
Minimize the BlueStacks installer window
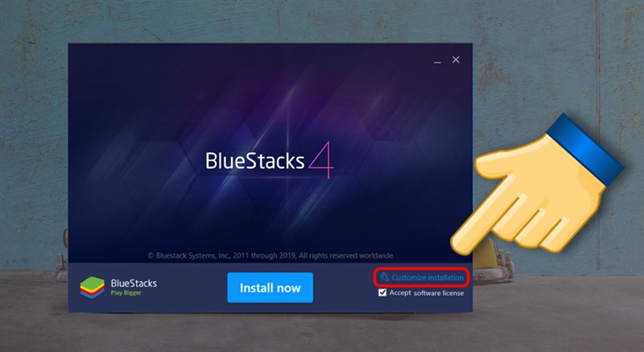point(437,60)
